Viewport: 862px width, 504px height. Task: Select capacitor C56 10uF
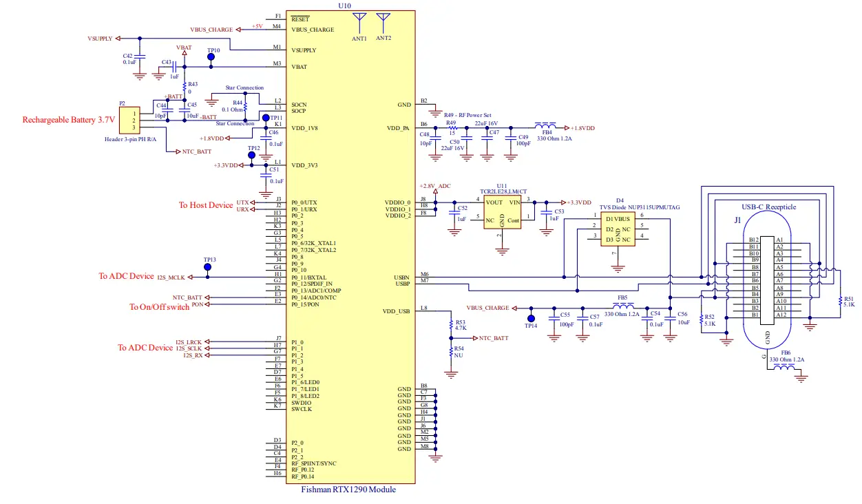click(x=669, y=319)
